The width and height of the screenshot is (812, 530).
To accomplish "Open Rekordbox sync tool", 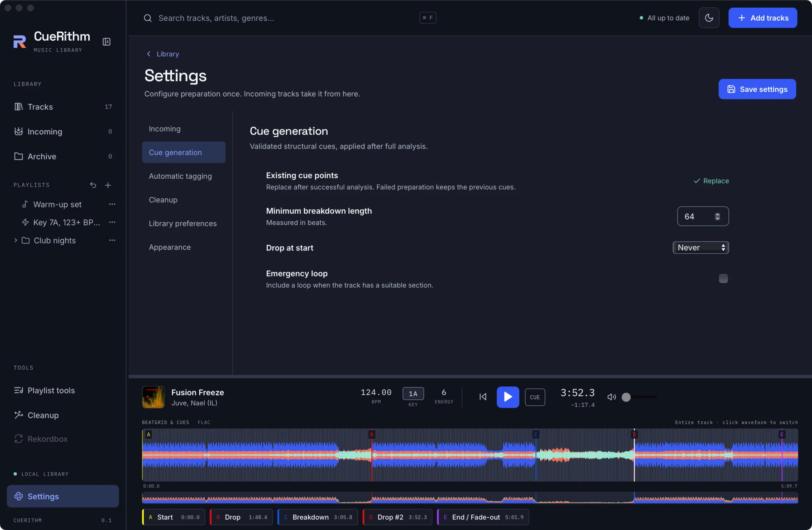I will [63, 439].
